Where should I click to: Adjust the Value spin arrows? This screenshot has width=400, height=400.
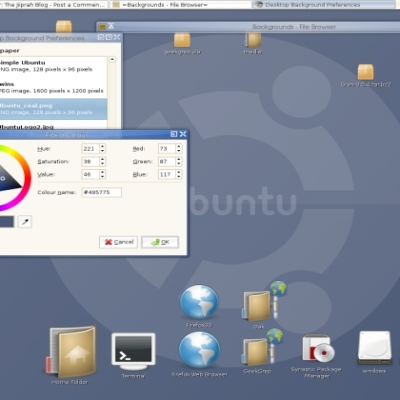[103, 174]
